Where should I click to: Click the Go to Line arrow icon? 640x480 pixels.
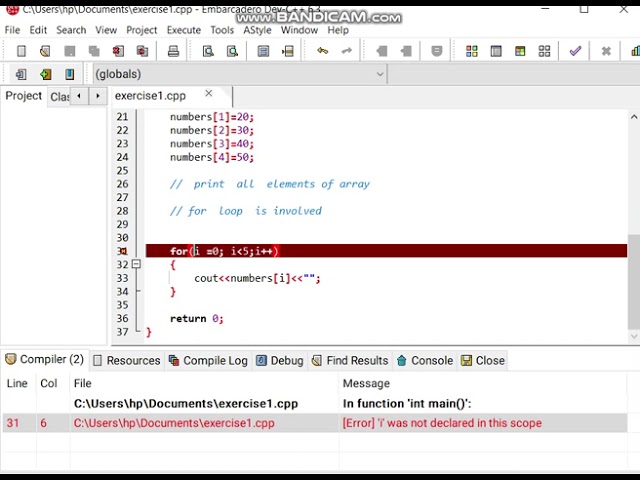(288, 51)
